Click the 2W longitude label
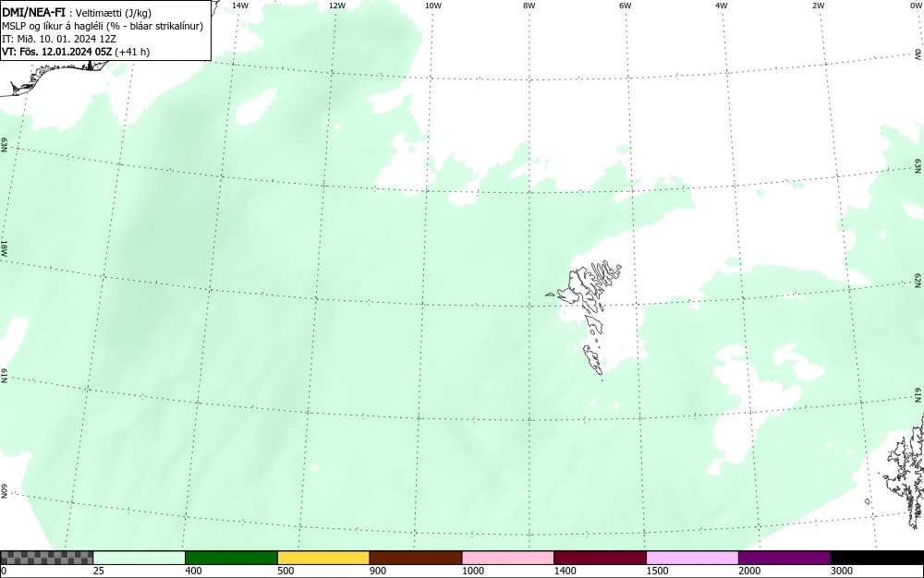 (x=818, y=6)
